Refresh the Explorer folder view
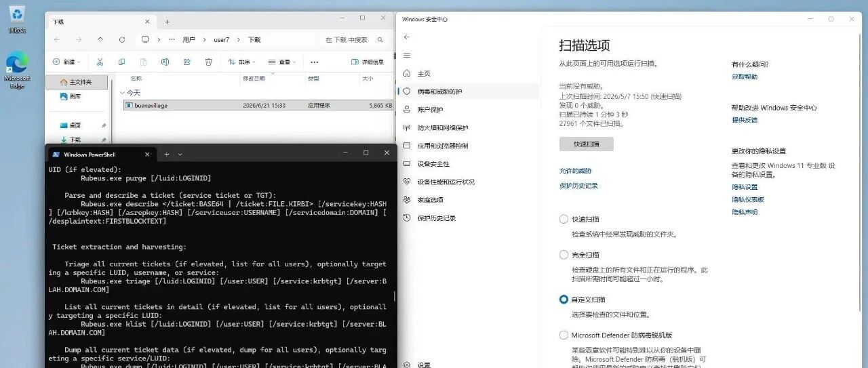 click(122, 40)
